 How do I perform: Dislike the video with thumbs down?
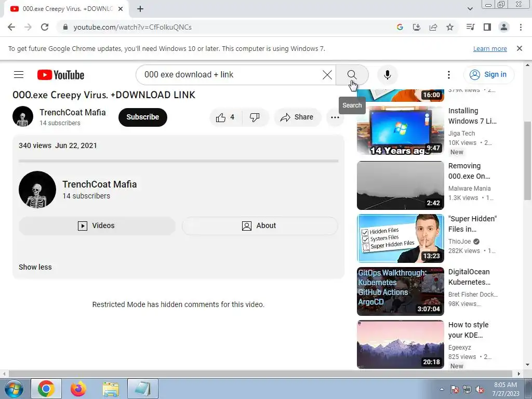(x=255, y=117)
